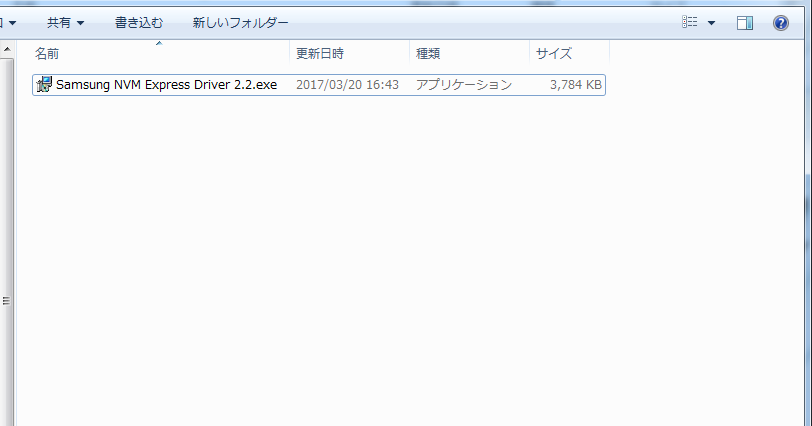Open the 共有 (Share) dropdown menu
The image size is (812, 426).
click(x=65, y=23)
